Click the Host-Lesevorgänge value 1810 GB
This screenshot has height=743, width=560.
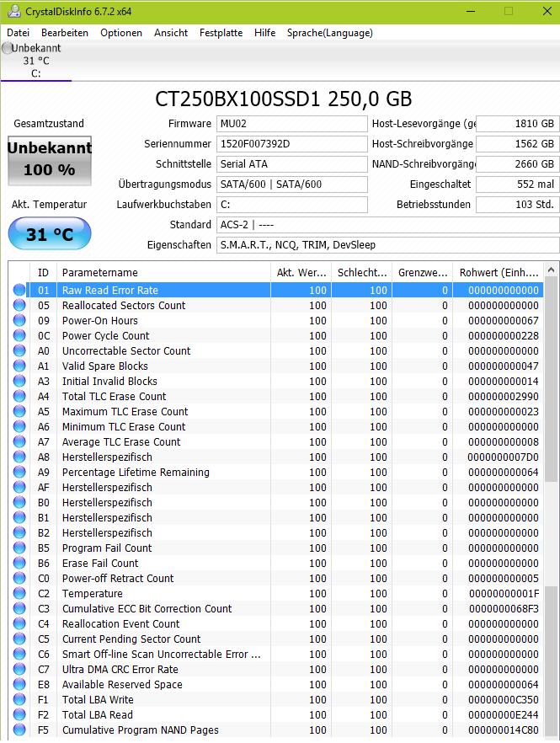[x=517, y=124]
